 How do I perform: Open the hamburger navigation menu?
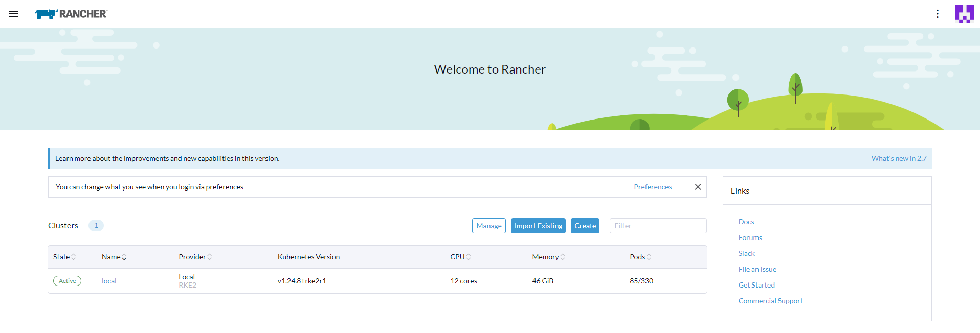(x=13, y=14)
